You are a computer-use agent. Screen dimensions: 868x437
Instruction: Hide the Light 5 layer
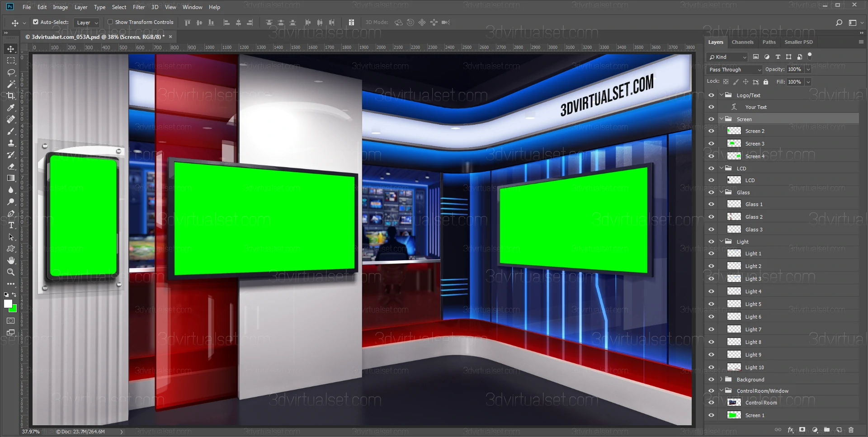point(711,304)
